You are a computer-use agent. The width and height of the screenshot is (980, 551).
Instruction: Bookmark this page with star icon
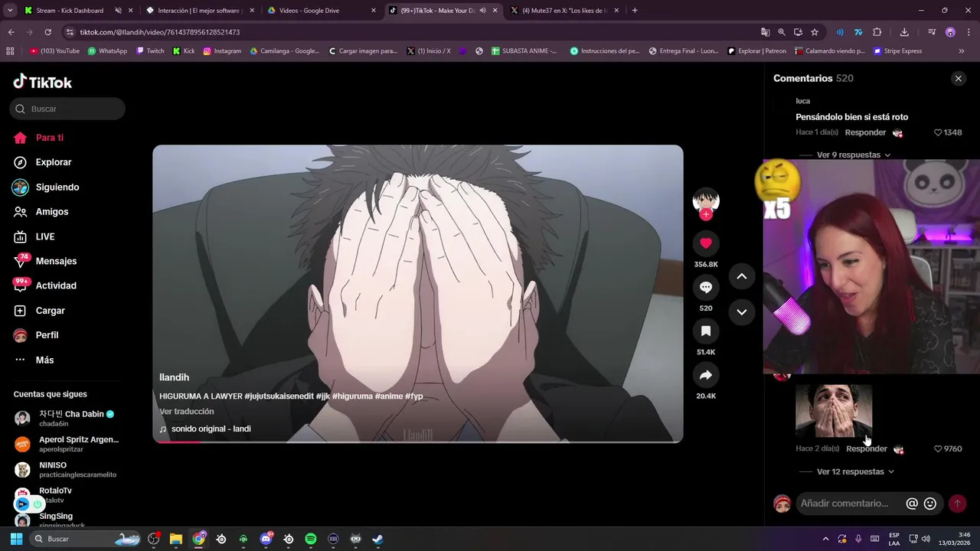click(815, 32)
